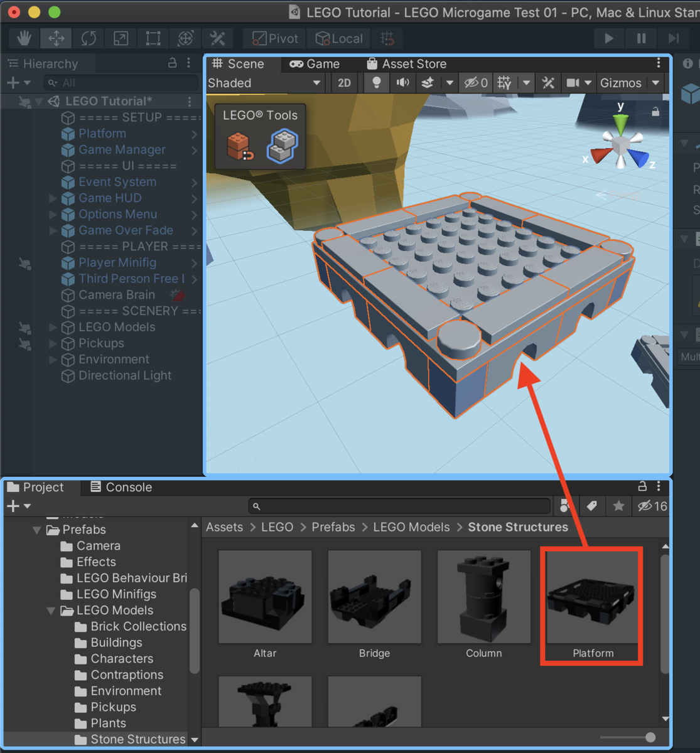700x753 pixels.
Task: Pause the game
Action: [641, 38]
